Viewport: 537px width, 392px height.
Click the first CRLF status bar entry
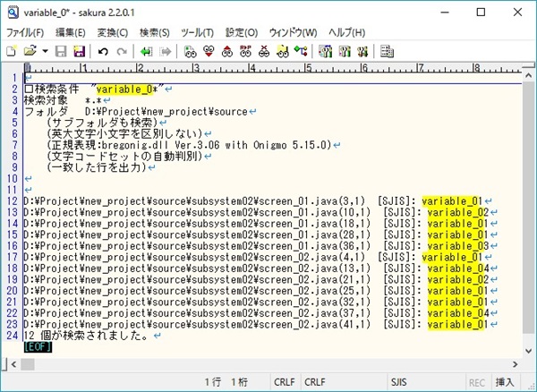pos(285,382)
